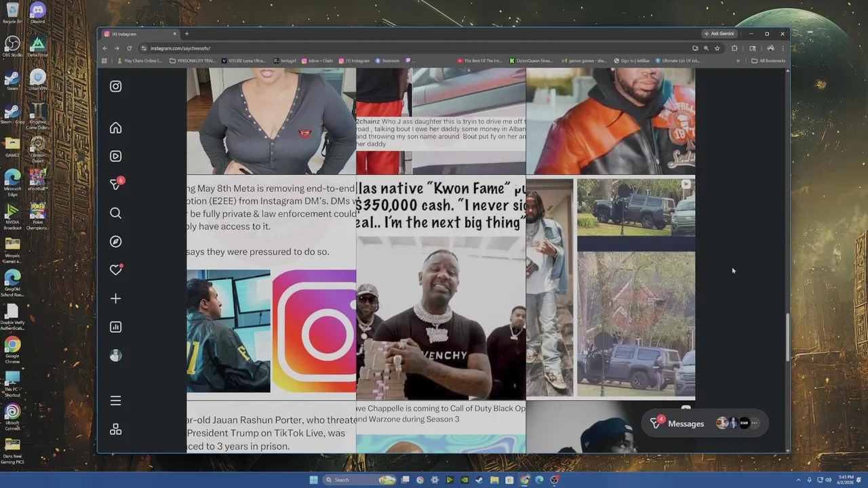Close the Instagram tab

174,33
